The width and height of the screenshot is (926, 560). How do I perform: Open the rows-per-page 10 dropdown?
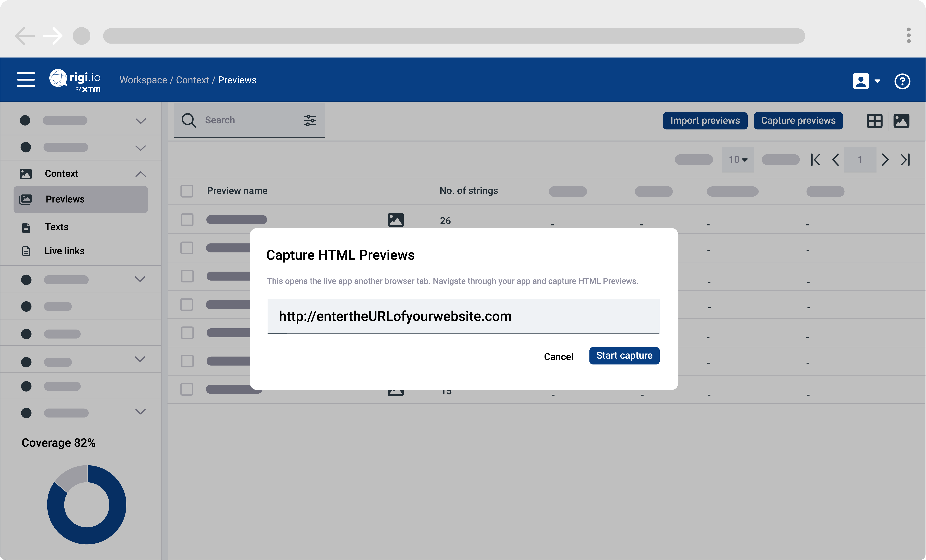(738, 160)
